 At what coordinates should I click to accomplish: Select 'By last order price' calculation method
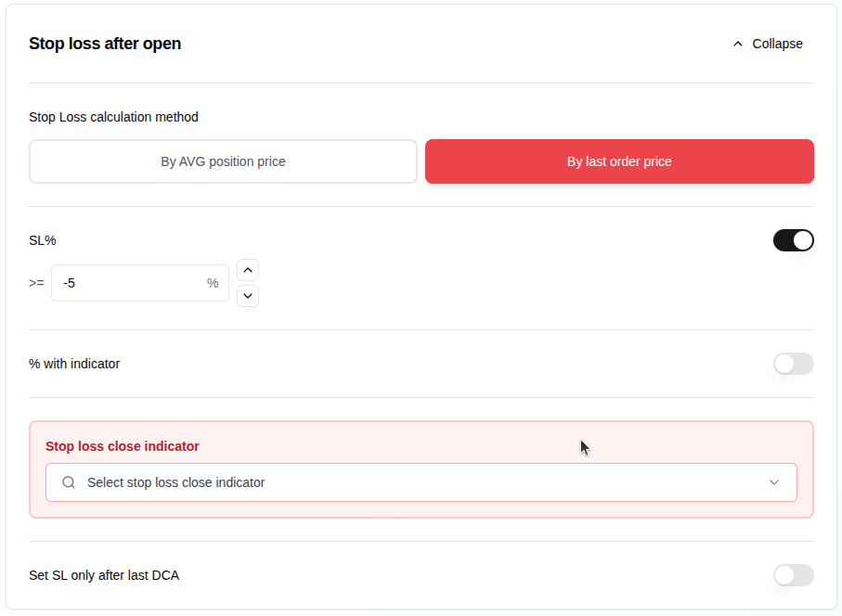pyautogui.click(x=619, y=160)
